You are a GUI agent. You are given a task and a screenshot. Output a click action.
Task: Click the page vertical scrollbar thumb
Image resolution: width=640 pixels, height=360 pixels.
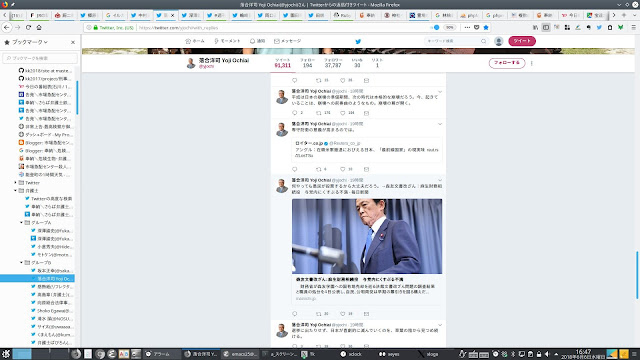[x=637, y=275]
